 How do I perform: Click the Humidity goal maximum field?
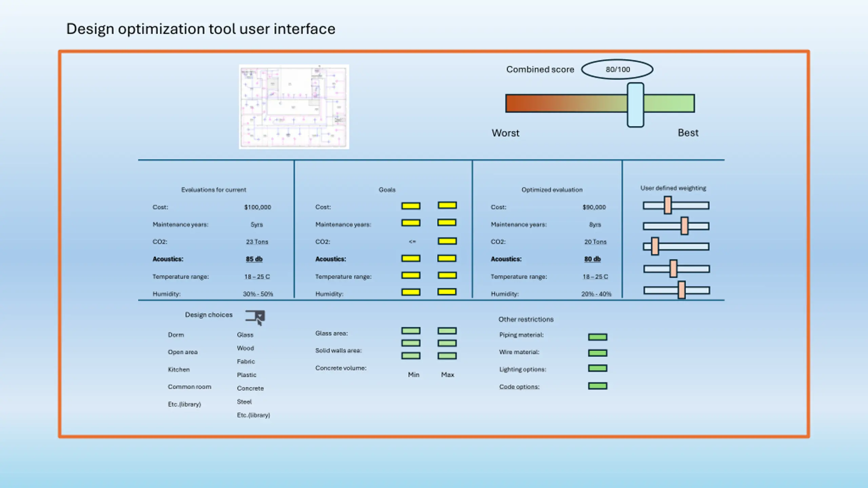(447, 291)
